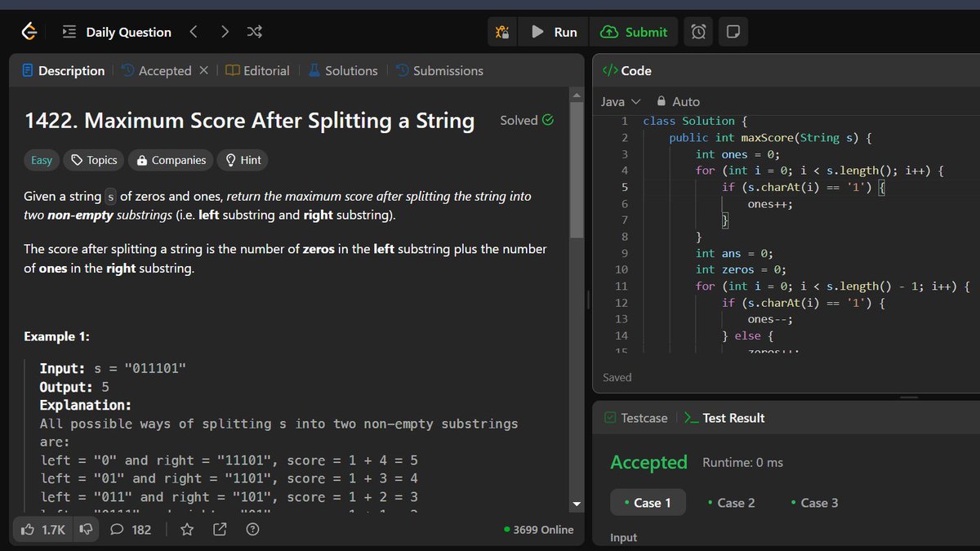Image resolution: width=980 pixels, height=551 pixels.
Task: Select Case 1
Action: pos(648,503)
